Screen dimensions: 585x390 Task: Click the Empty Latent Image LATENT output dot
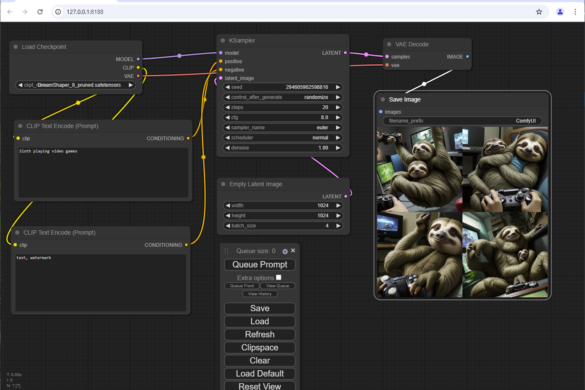point(346,196)
